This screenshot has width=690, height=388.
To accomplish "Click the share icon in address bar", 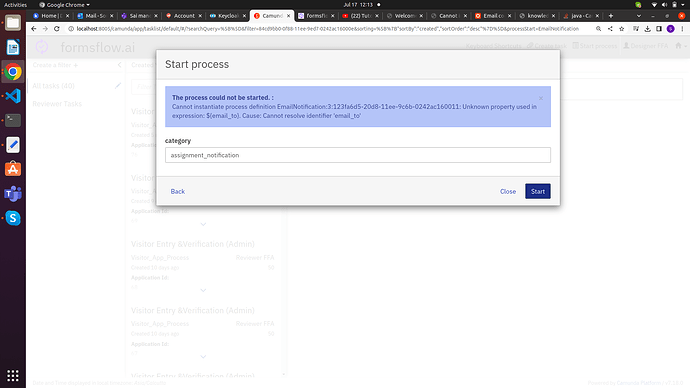I will click(x=610, y=29).
